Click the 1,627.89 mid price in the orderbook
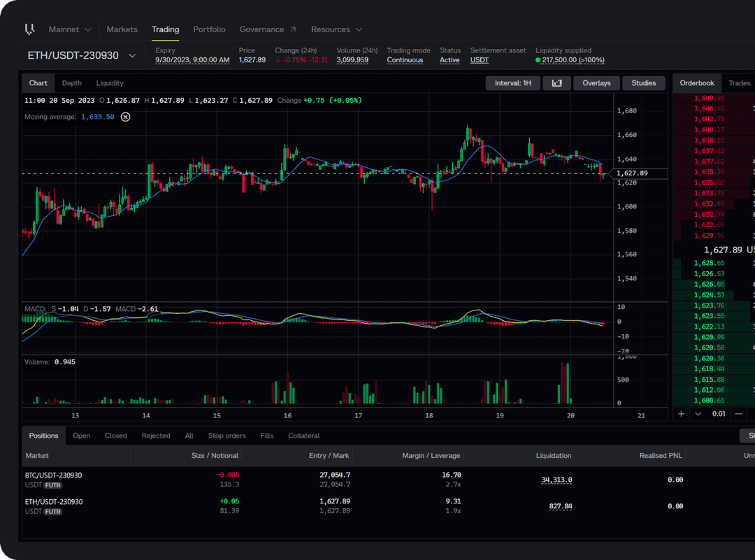755x560 pixels. 722,250
